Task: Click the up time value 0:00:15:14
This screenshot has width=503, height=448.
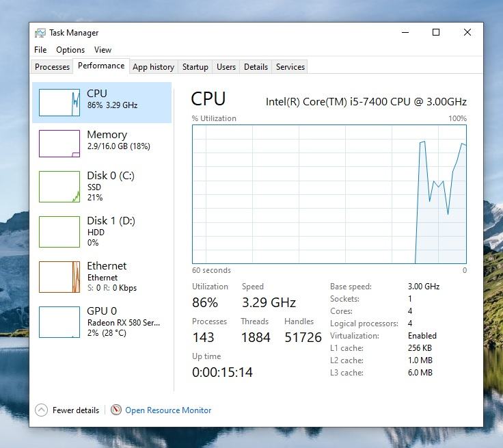Action: (222, 372)
